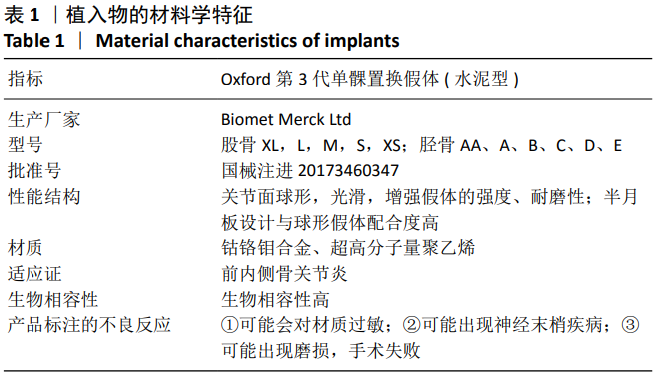Screen dimensions: 657x376
Task: Select the 生产厂家 row label
Action: 44,119
